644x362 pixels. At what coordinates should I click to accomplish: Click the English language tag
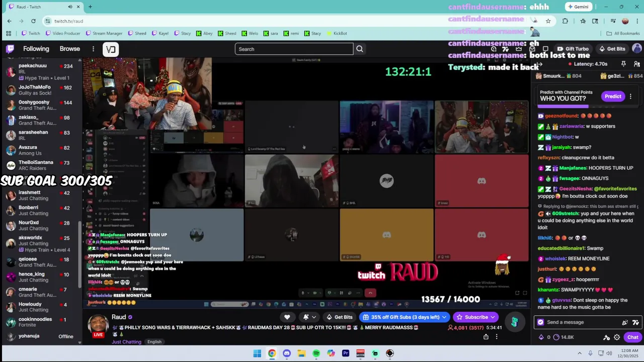154,342
